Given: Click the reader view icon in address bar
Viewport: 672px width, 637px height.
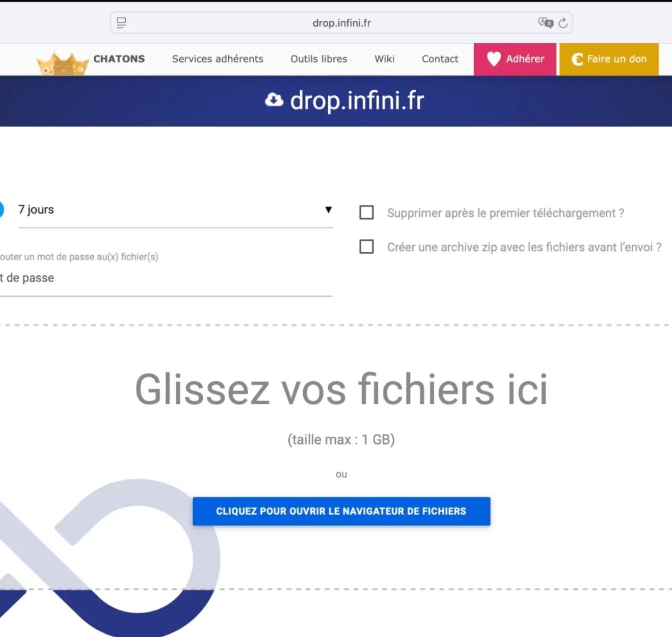Looking at the screenshot, I should point(121,23).
